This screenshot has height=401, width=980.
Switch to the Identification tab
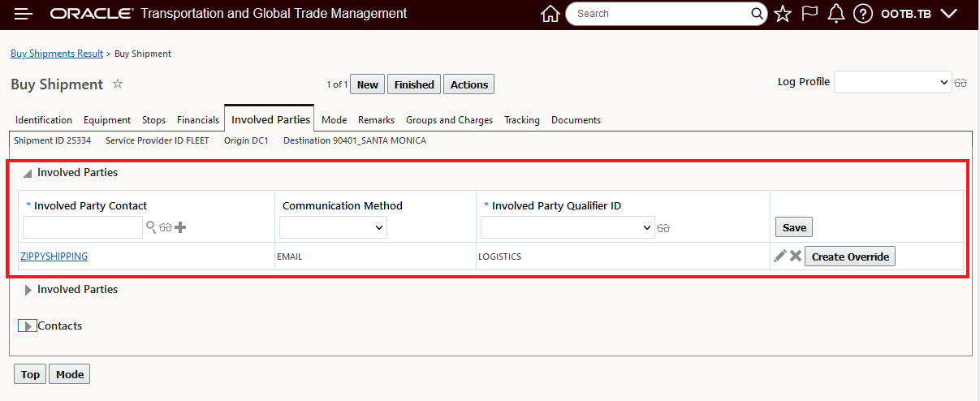coord(44,120)
